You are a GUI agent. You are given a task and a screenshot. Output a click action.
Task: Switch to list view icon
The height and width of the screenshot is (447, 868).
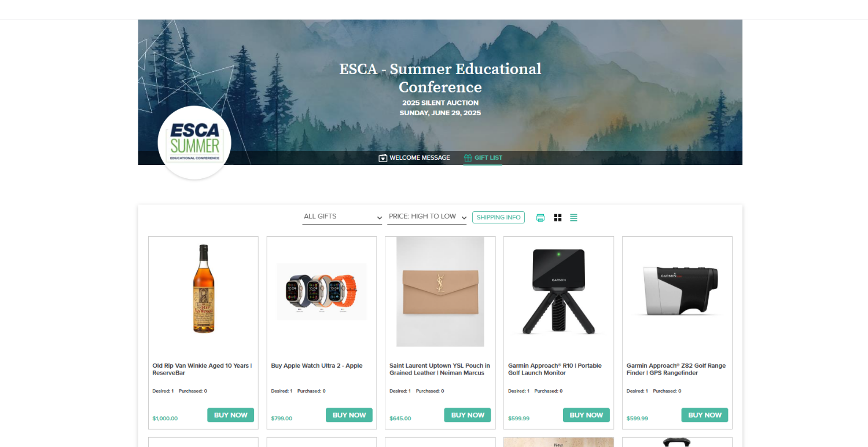point(573,218)
